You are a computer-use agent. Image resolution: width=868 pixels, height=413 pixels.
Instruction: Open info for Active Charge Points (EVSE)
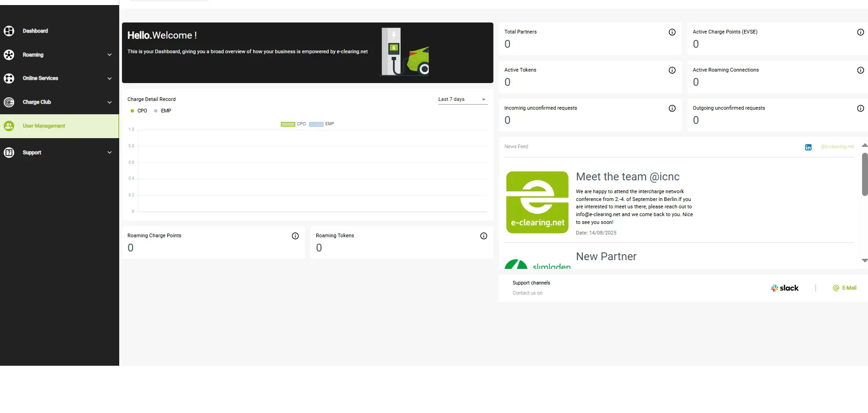point(860,32)
